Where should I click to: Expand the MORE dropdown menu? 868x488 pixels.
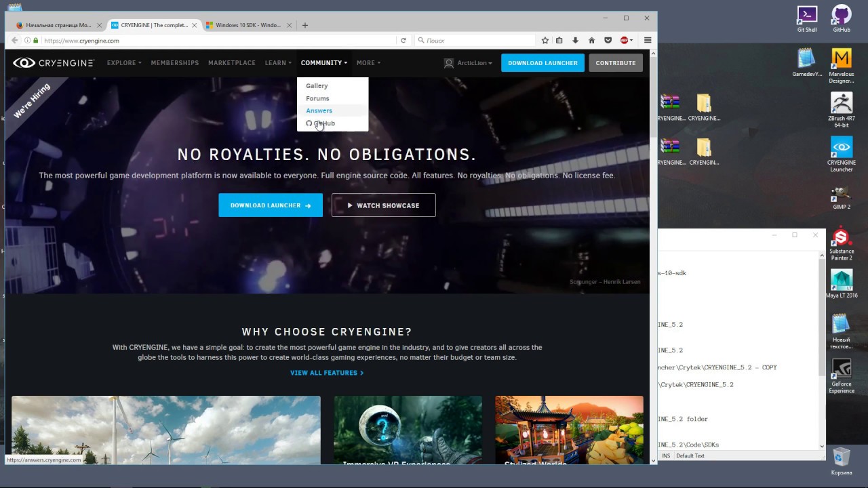(368, 63)
